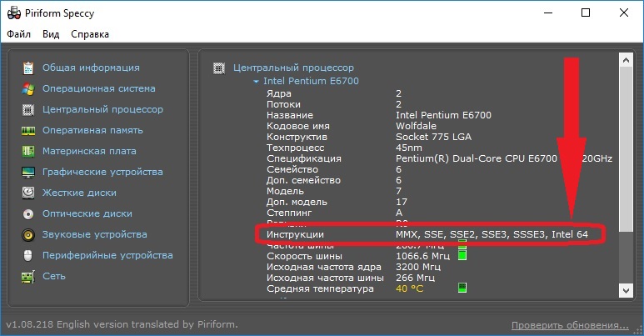The width and height of the screenshot is (644, 336).
Task: Open Жесткие диски section label
Action: point(79,193)
